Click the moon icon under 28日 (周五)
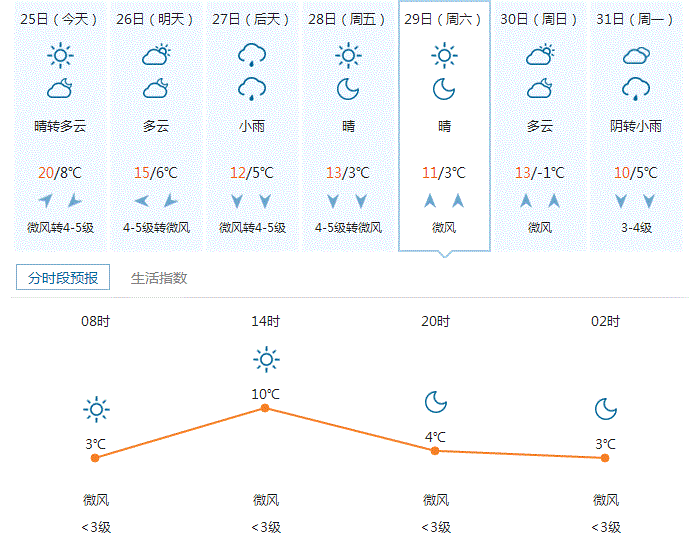 [348, 89]
